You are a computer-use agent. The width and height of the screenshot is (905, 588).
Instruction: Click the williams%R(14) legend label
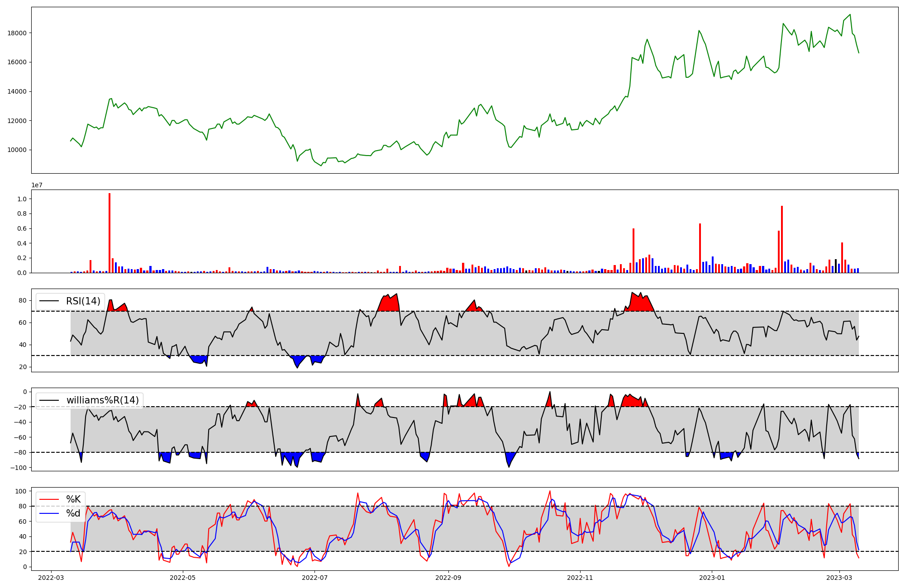click(103, 400)
